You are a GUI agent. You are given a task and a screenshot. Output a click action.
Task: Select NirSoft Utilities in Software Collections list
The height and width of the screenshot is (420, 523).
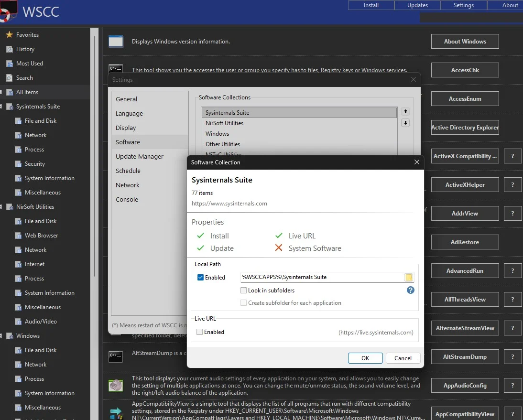pyautogui.click(x=299, y=123)
